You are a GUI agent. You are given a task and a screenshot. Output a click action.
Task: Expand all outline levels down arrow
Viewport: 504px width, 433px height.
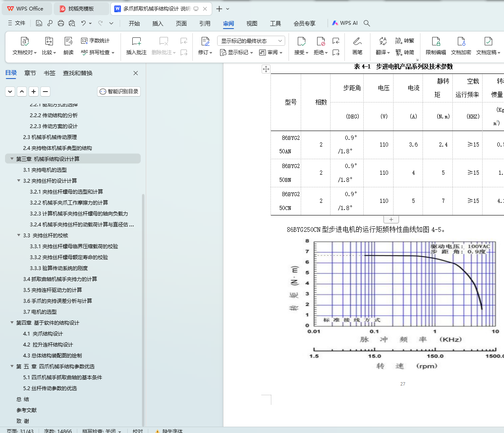10,91
